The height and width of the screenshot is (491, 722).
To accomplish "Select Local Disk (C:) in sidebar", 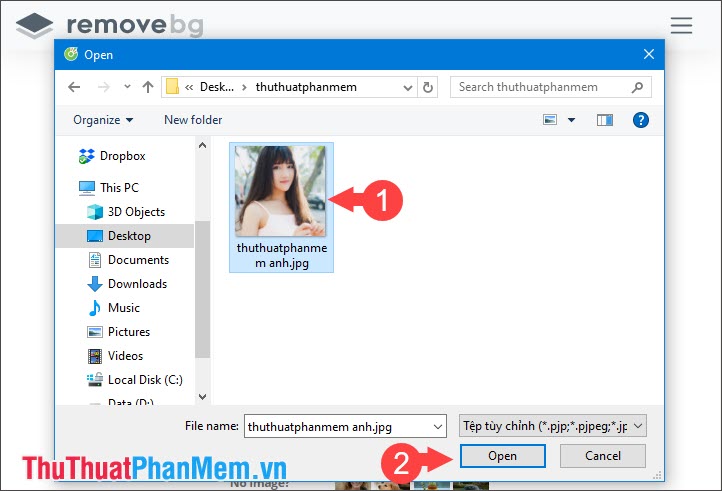I will [x=145, y=380].
